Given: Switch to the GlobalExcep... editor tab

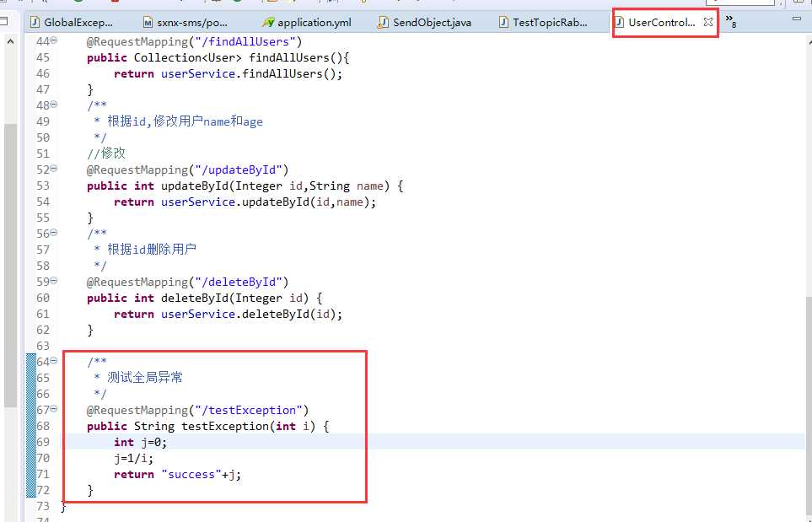Looking at the screenshot, I should tap(72, 22).
